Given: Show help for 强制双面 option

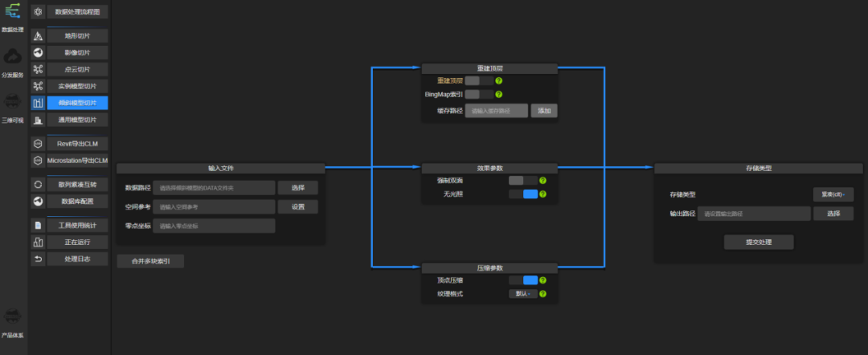Looking at the screenshot, I should pos(542,180).
